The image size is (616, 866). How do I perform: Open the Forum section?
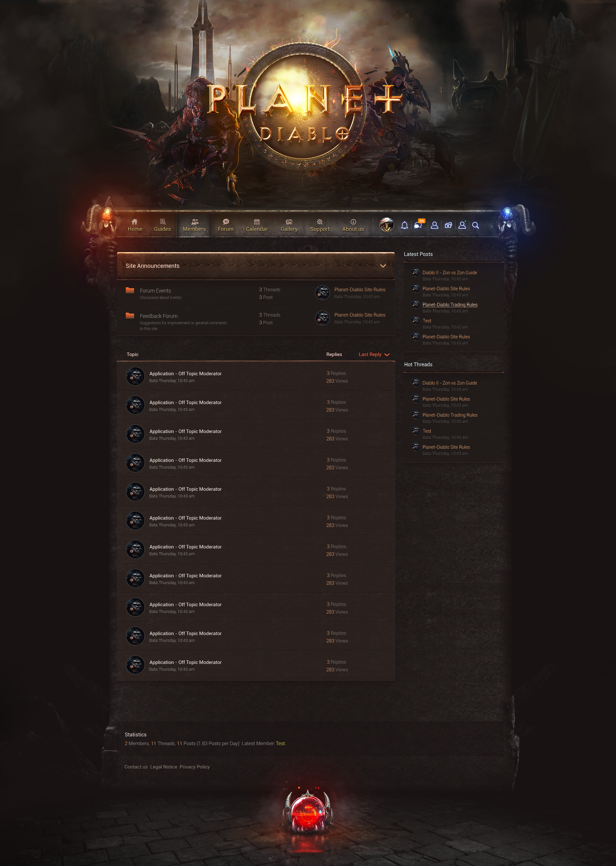click(226, 226)
